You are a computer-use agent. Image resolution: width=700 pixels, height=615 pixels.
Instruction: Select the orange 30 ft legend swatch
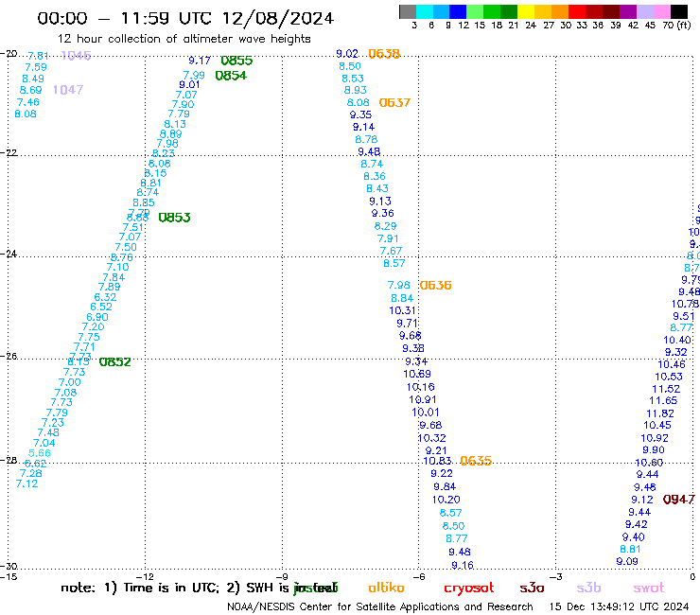point(560,11)
